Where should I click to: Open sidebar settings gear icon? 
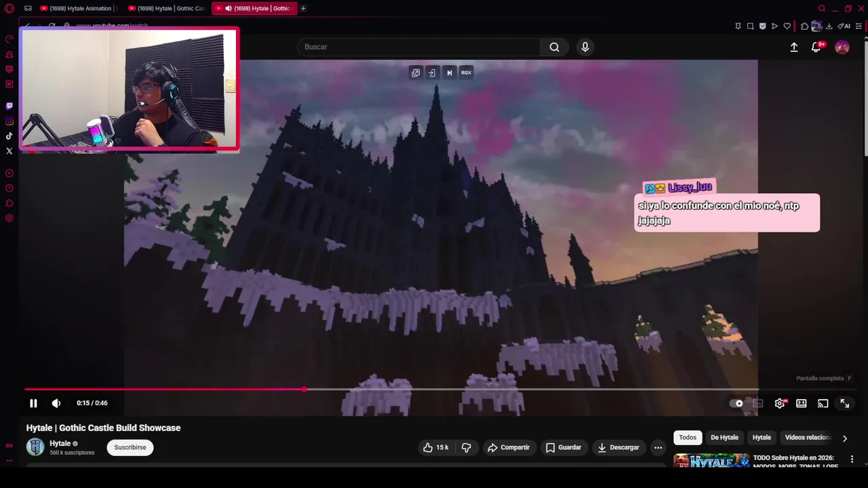(x=9, y=218)
